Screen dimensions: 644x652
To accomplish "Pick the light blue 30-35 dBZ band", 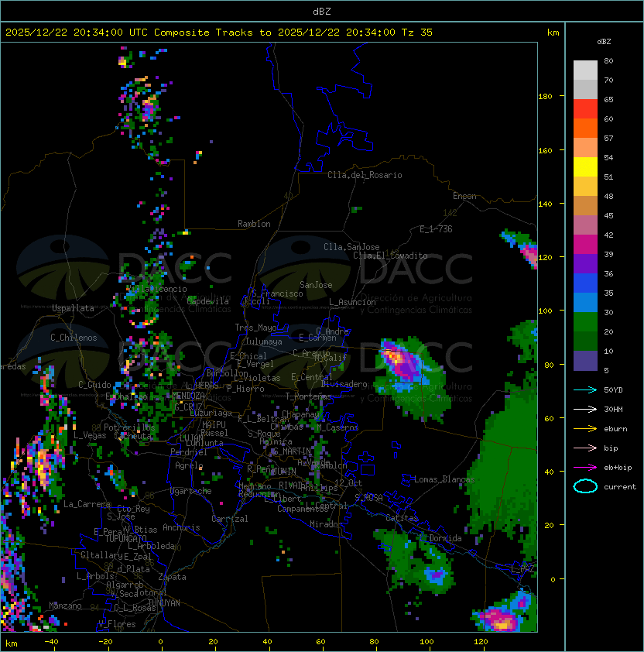I will tap(585, 303).
